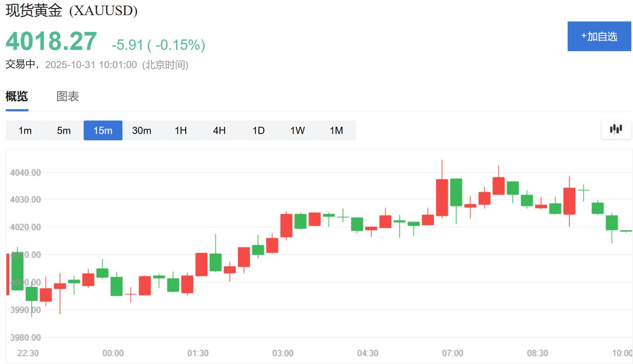Select the 1M monthly timeframe
The width and height of the screenshot is (633, 364).
[x=336, y=130]
